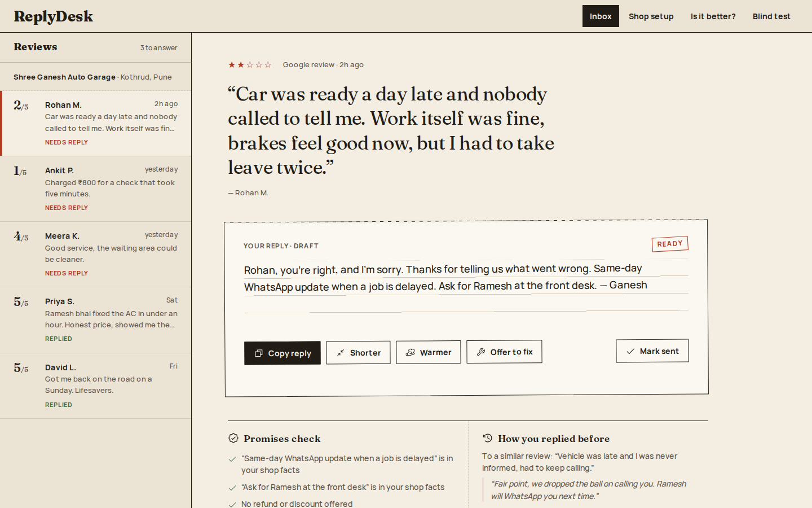Select Rohan M.'s 2/5 review
Image resolution: width=812 pixels, height=508 pixels.
[96, 124]
